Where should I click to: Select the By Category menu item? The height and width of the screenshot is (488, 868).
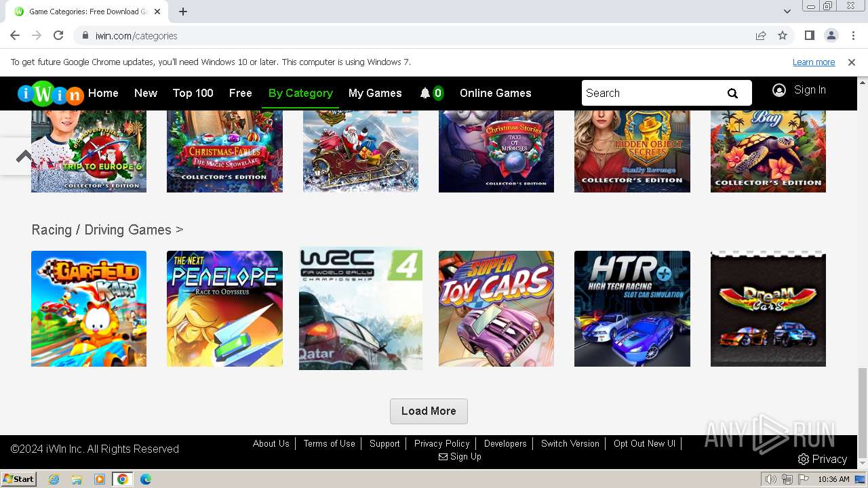tap(300, 94)
